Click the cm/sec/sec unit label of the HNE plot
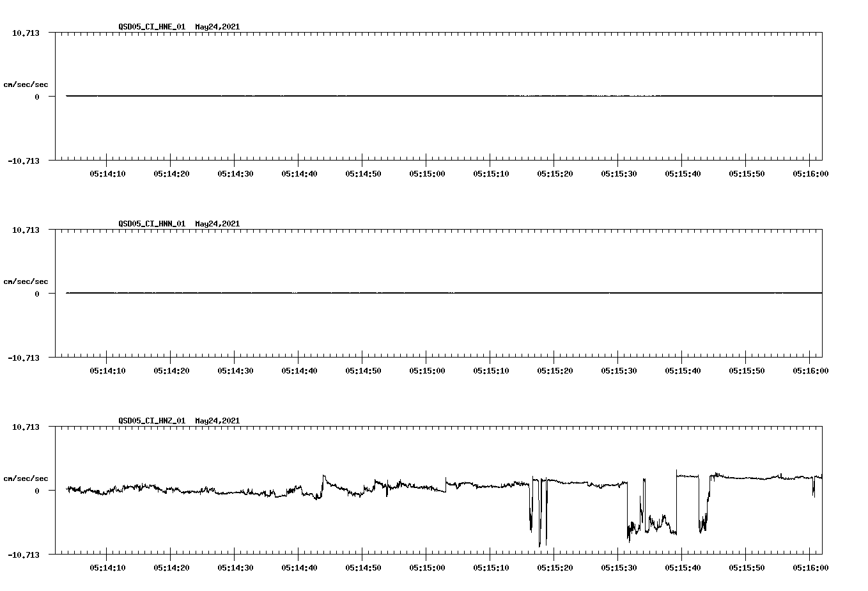The height and width of the screenshot is (591, 868). pos(27,84)
